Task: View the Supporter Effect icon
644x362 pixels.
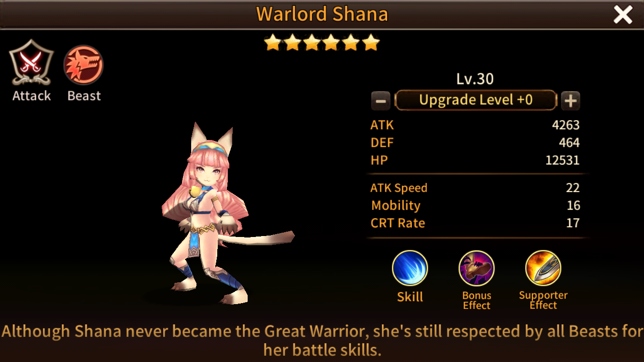Action: click(x=543, y=268)
